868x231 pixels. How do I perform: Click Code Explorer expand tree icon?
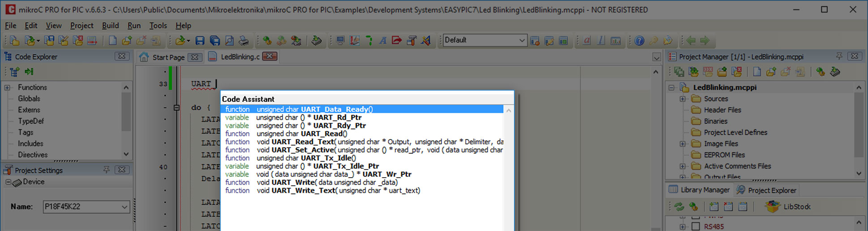click(15, 72)
